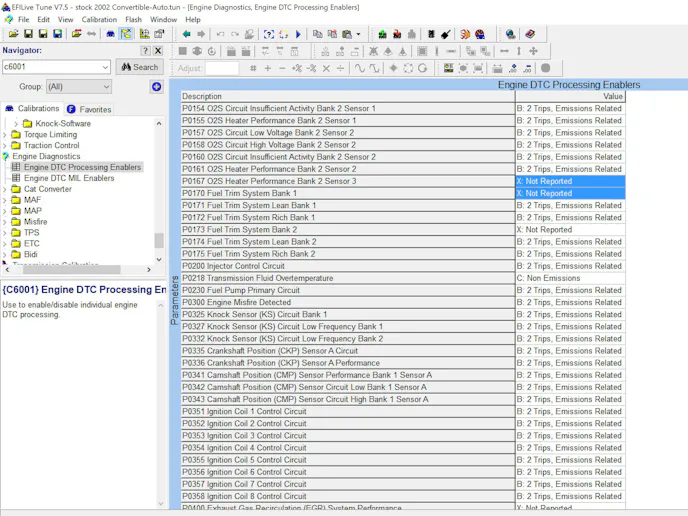This screenshot has width=688, height=516.
Task: Expand the Torque Limiting folder
Action: pyautogui.click(x=4, y=134)
